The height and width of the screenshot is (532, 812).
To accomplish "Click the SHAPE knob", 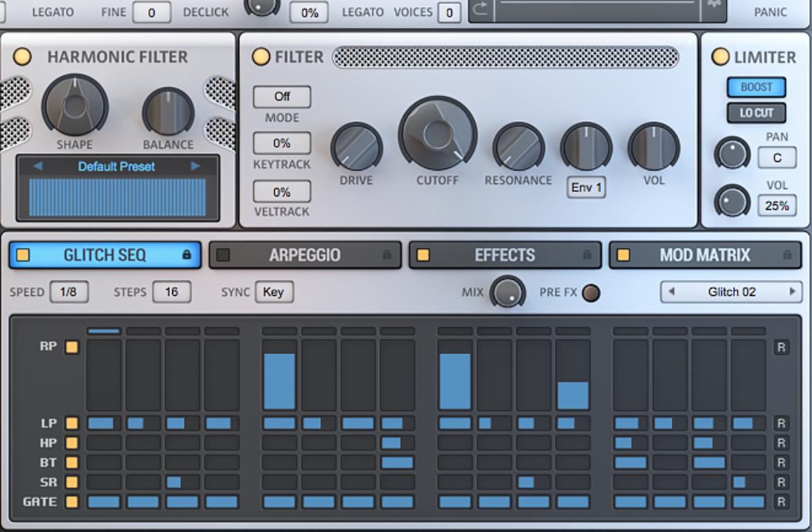I will click(75, 106).
